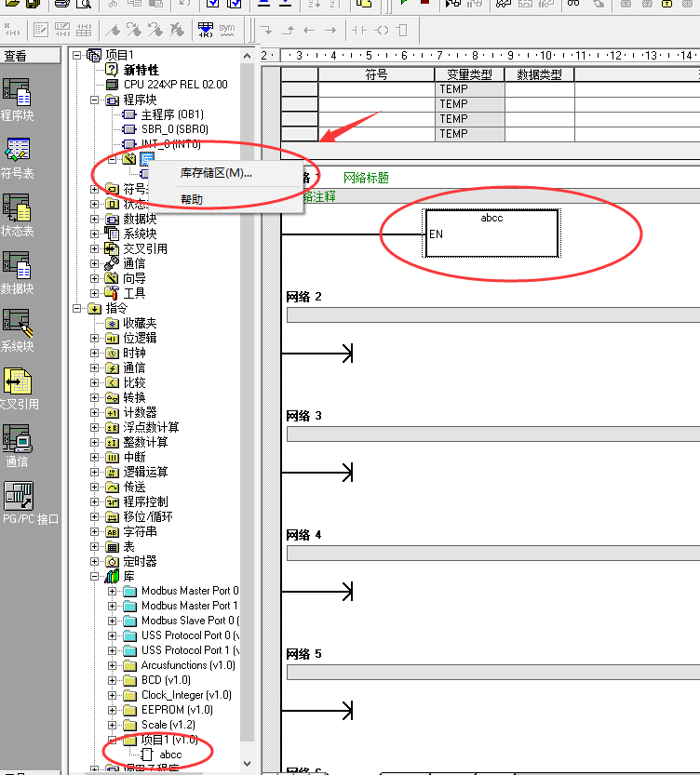Select the BCD (v1.0) library
This screenshot has width=700, height=775.
(x=166, y=680)
